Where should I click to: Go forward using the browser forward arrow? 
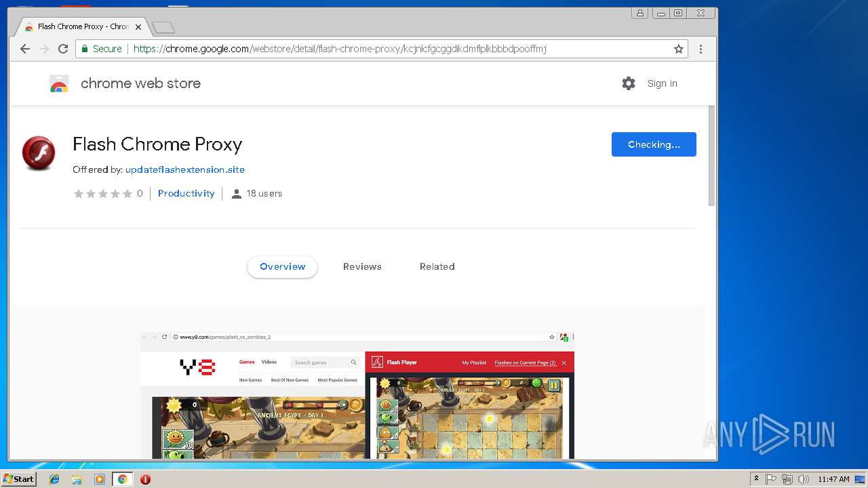tap(44, 49)
